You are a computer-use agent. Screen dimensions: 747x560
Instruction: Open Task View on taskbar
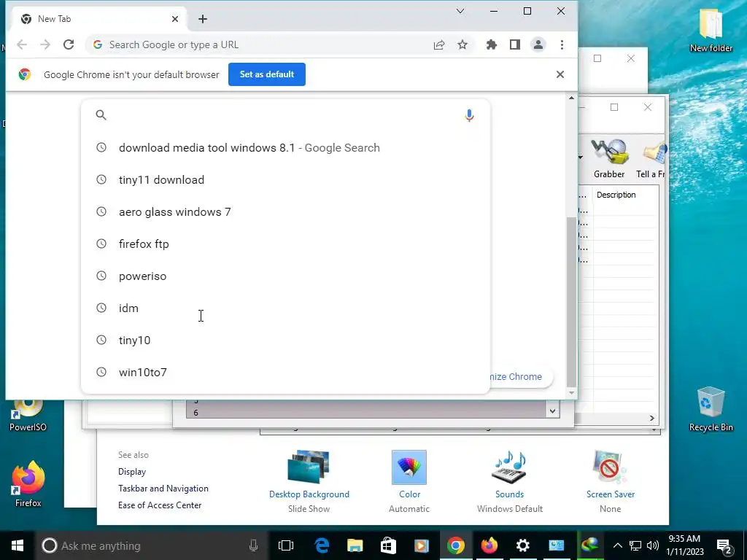(286, 545)
